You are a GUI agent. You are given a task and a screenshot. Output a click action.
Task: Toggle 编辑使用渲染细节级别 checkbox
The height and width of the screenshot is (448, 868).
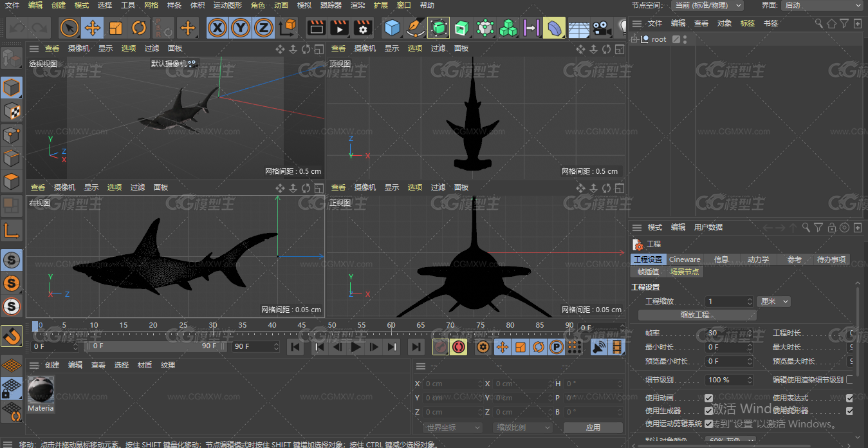pyautogui.click(x=850, y=380)
